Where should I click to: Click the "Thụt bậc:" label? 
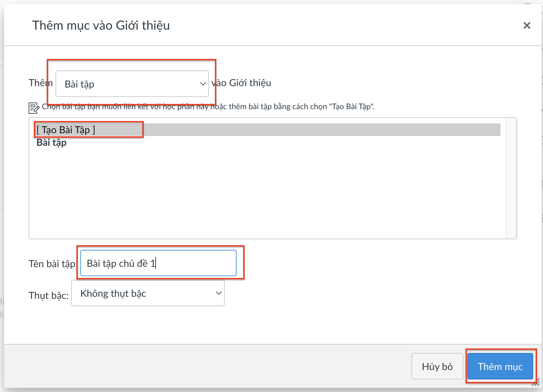click(49, 295)
